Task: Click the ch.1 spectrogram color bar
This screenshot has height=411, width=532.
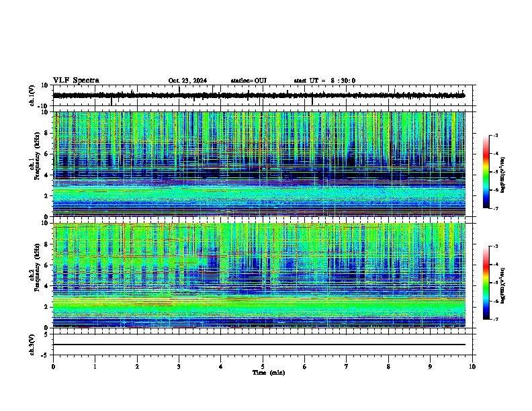Action: (486, 172)
